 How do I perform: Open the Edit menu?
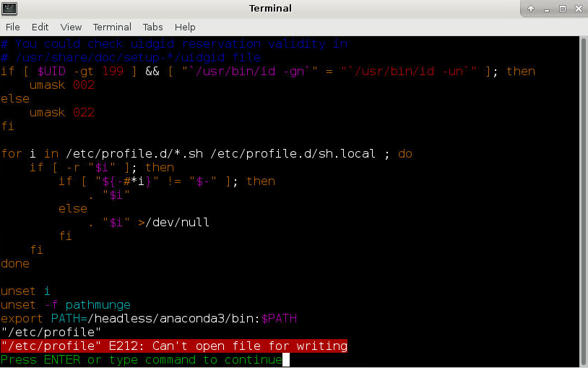(x=40, y=27)
